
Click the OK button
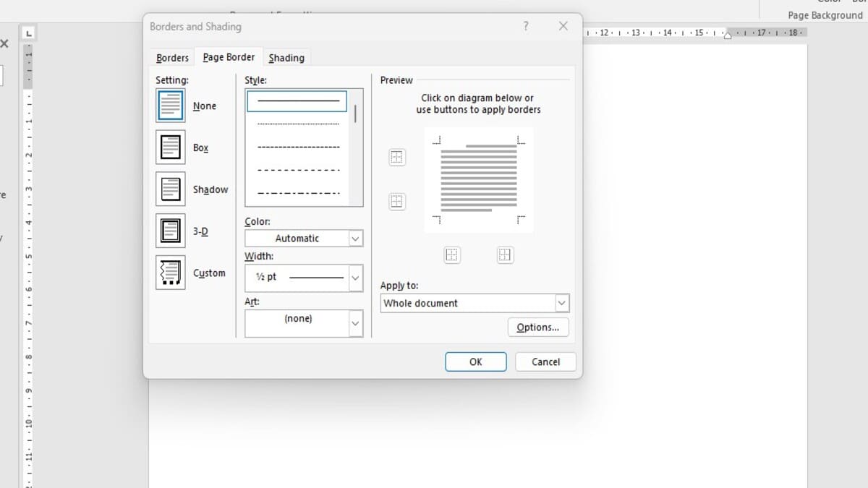coord(475,361)
